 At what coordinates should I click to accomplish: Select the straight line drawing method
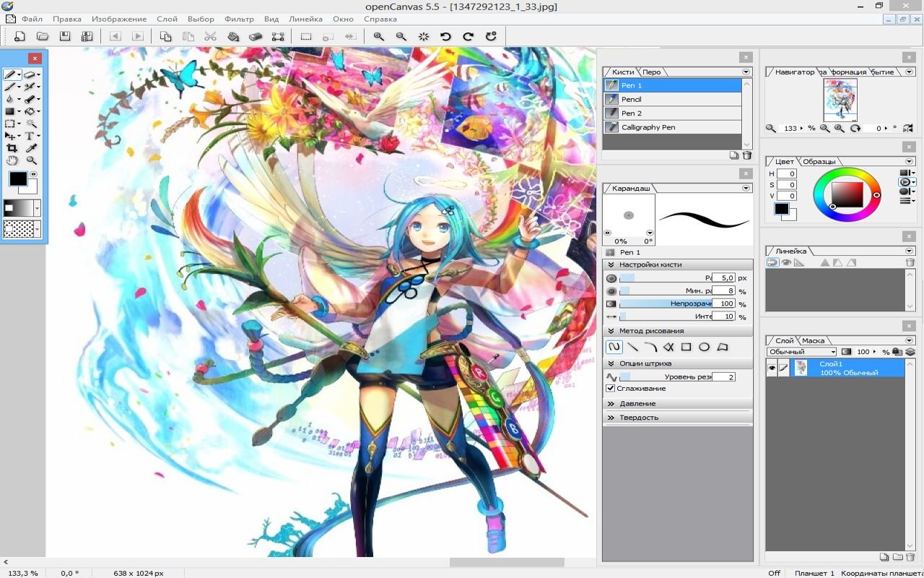(x=632, y=347)
